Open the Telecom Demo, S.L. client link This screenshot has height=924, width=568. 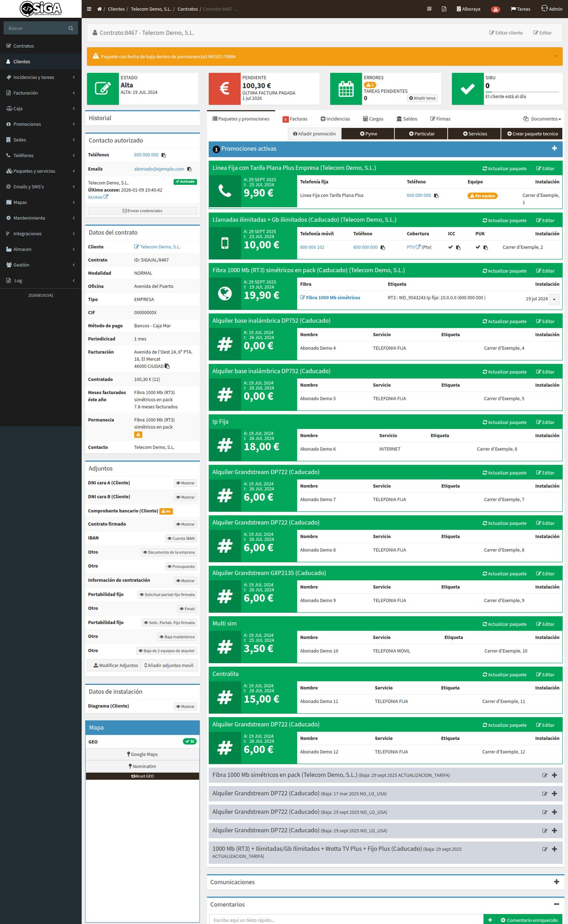click(x=157, y=247)
